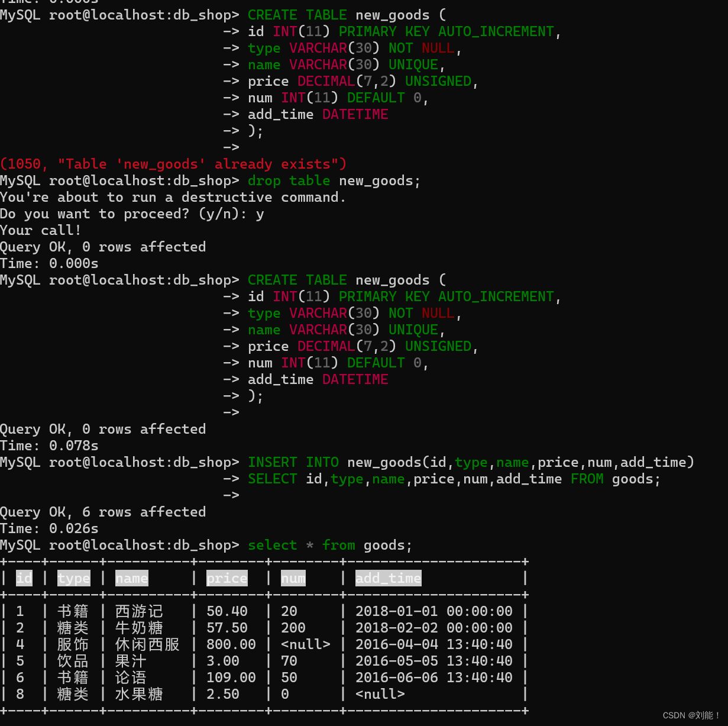The width and height of the screenshot is (728, 726).
Task: Click the num value '70' in 果汁 row
Action: point(289,661)
